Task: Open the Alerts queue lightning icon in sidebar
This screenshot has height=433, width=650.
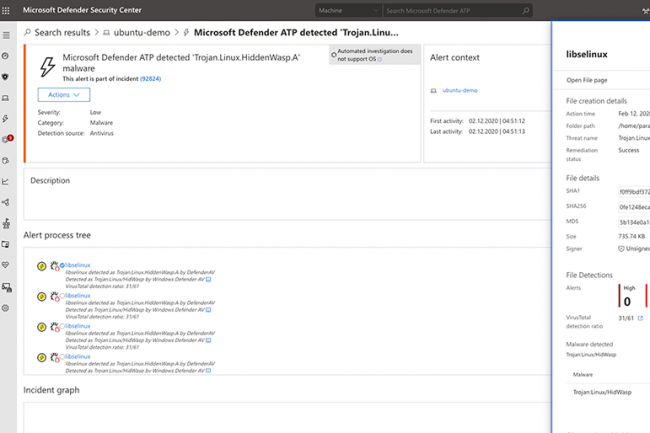Action: [x=5, y=119]
